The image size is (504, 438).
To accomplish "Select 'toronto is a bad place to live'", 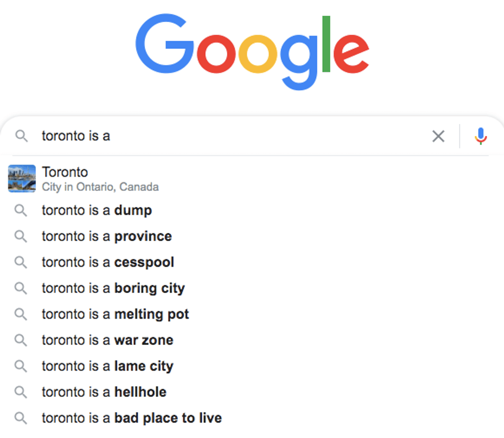I will 131,418.
